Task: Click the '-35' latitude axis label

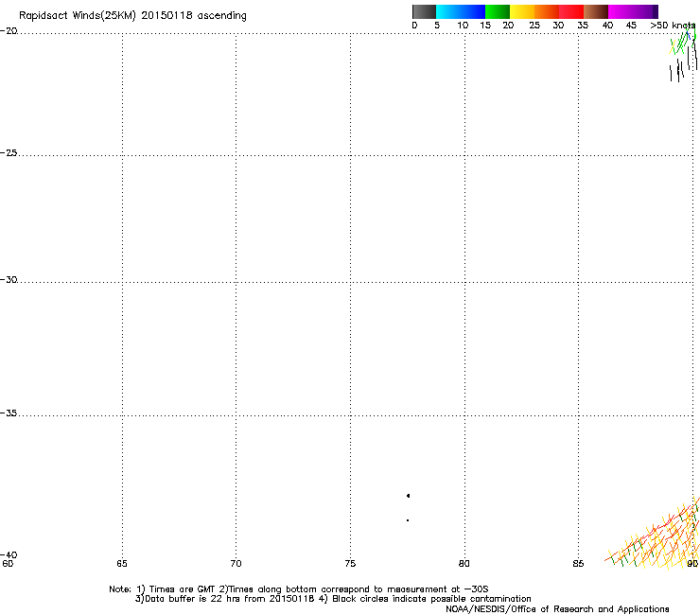Action: [9, 413]
